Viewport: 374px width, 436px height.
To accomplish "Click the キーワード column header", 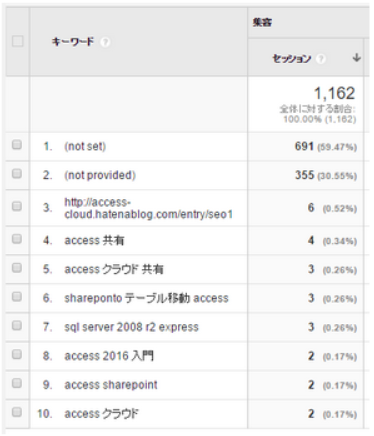I will (x=73, y=42).
